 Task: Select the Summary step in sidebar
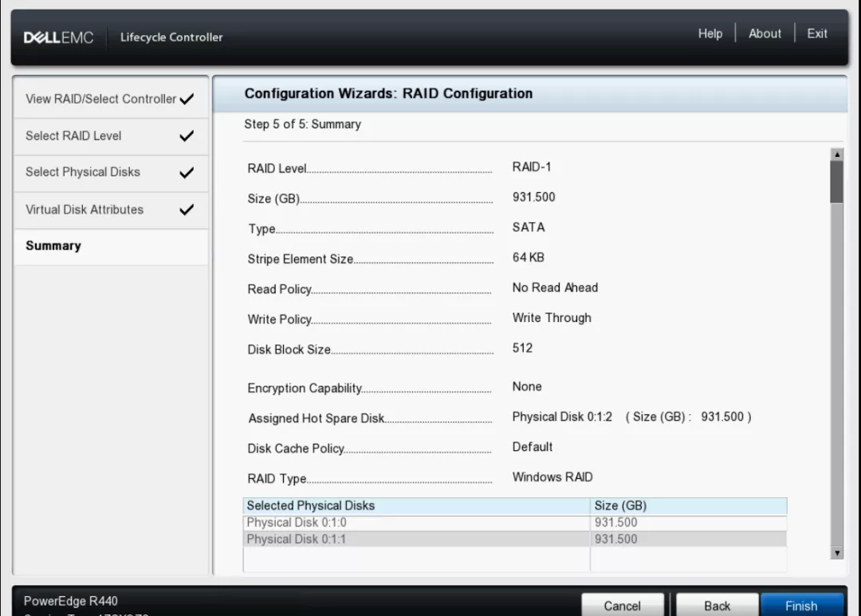click(53, 245)
